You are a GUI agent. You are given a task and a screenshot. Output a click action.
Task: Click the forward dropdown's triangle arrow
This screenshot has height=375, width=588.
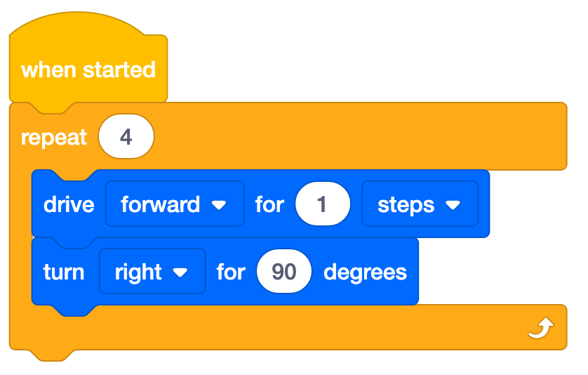pyautogui.click(x=219, y=205)
